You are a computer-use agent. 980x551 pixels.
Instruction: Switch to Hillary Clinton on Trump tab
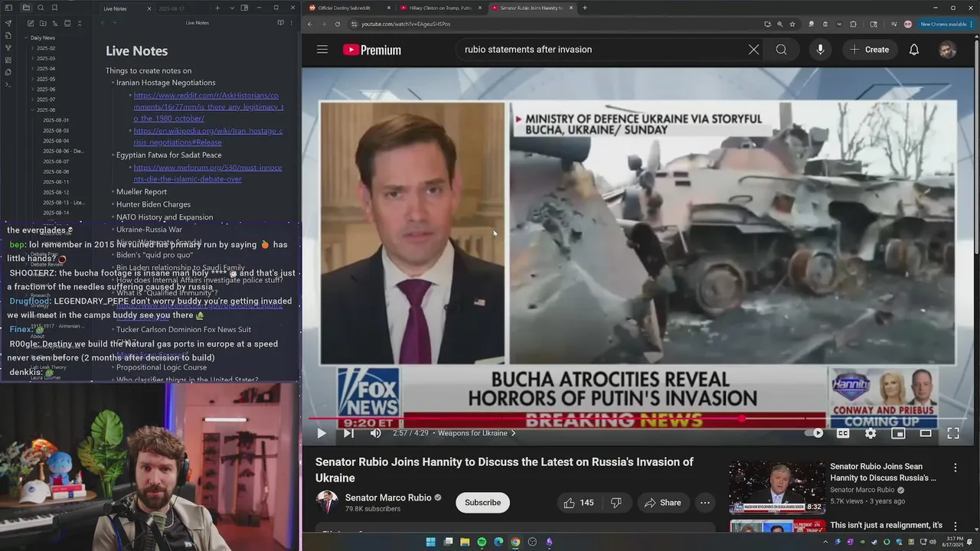(440, 8)
